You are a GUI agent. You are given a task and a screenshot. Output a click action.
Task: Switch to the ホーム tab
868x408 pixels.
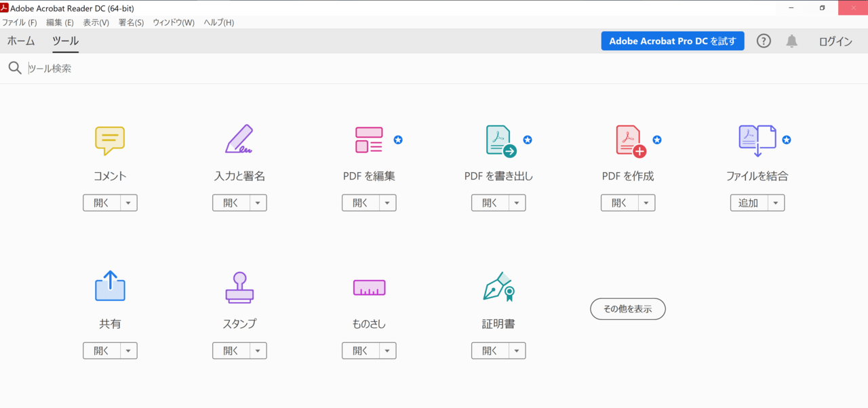pyautogui.click(x=21, y=41)
